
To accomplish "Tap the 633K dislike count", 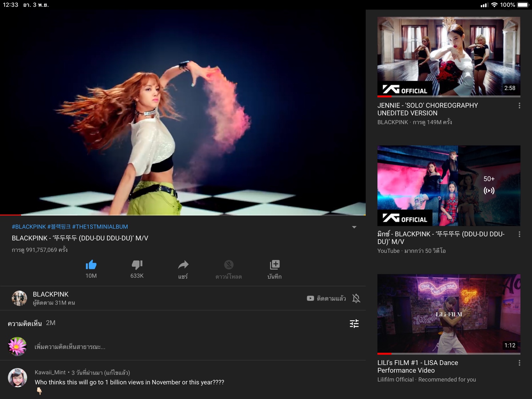I will click(x=137, y=276).
